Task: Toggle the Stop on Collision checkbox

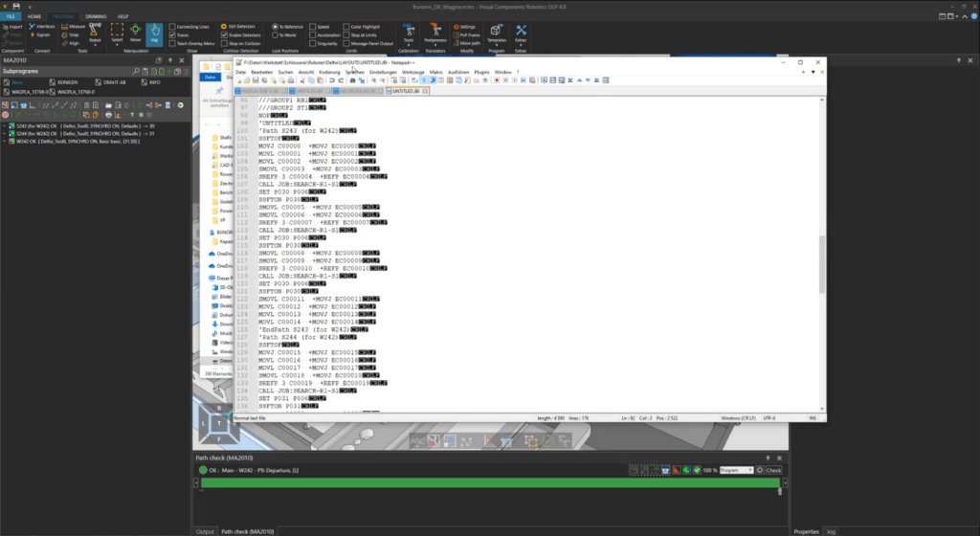Action: coord(223,44)
